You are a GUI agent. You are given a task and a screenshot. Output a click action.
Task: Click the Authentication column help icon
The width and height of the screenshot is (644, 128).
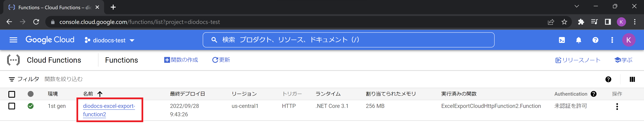[x=594, y=94]
